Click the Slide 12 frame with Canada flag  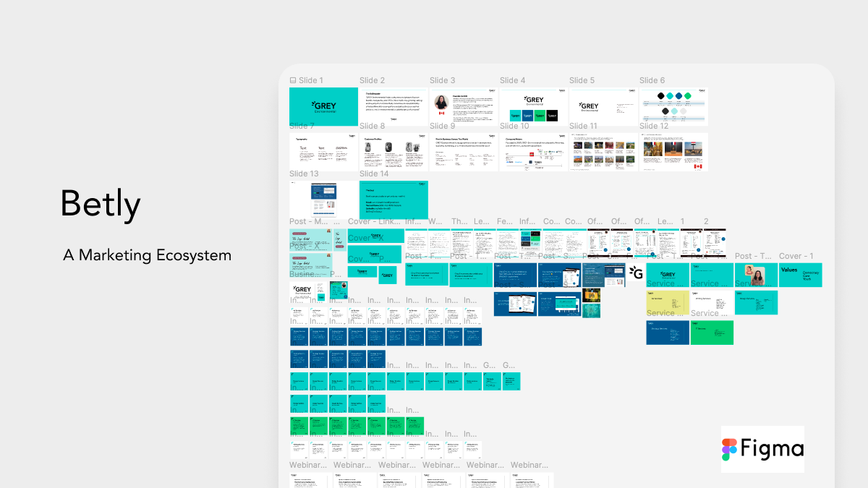pyautogui.click(x=673, y=151)
